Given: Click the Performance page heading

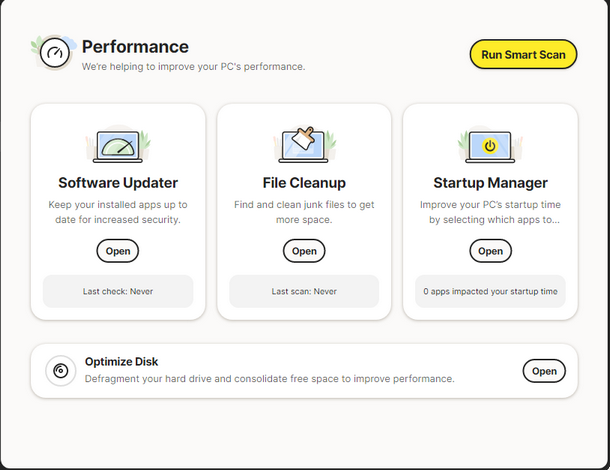Looking at the screenshot, I should pyautogui.click(x=135, y=46).
